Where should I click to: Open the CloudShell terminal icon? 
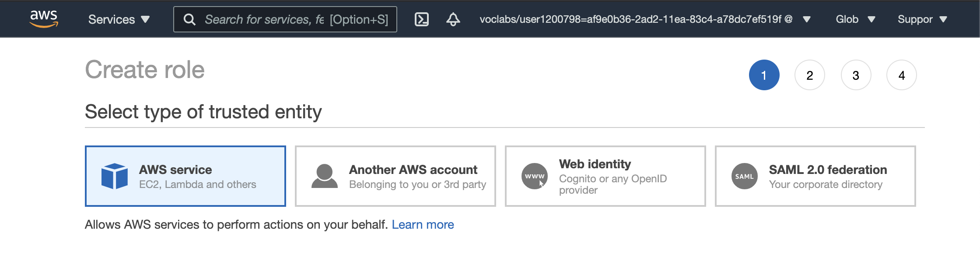tap(421, 19)
